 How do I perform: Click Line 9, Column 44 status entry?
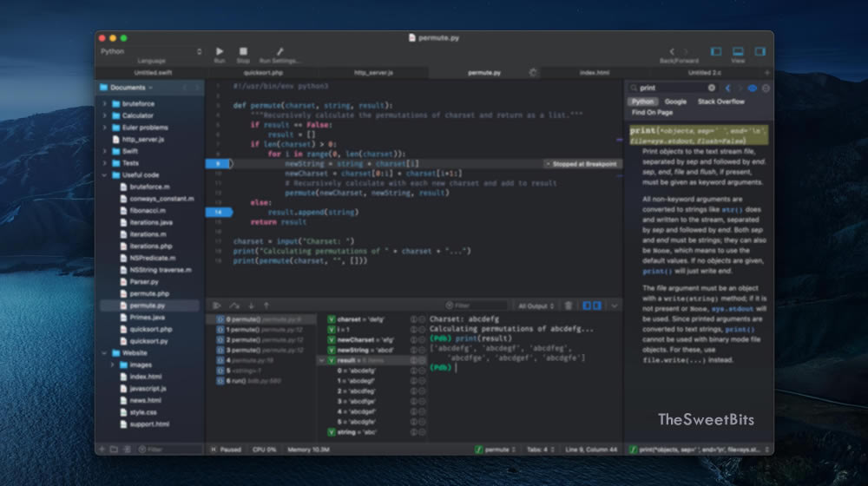(x=590, y=450)
